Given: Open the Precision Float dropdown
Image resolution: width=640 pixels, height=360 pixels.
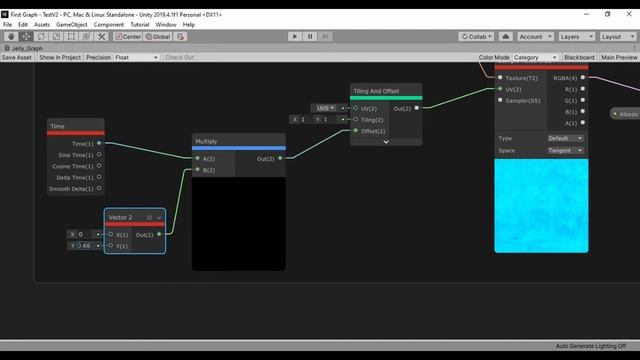Looking at the screenshot, I should pos(136,58).
